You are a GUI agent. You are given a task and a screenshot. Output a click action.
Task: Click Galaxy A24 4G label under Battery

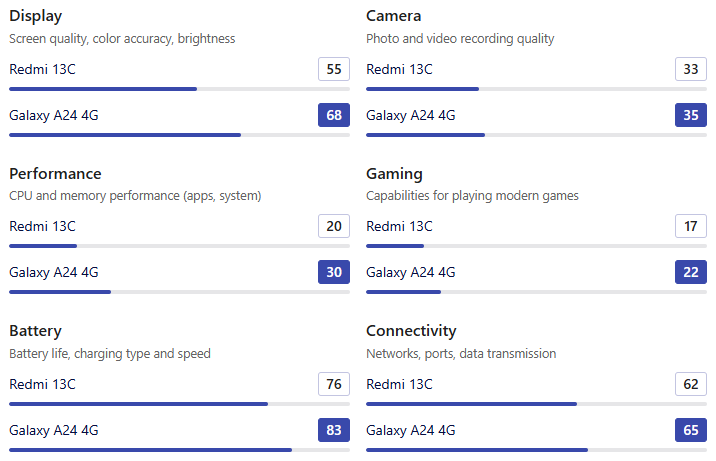tap(54, 430)
